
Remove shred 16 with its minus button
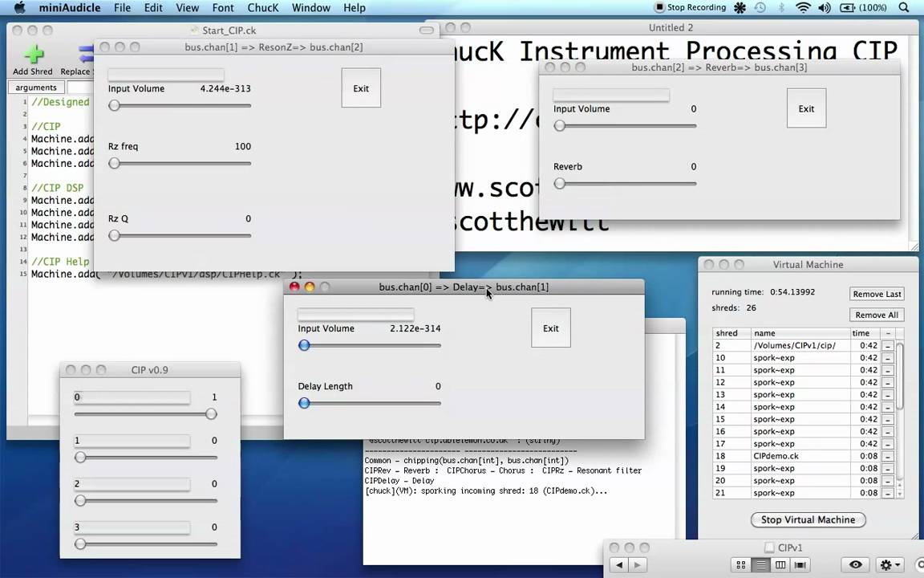point(887,432)
